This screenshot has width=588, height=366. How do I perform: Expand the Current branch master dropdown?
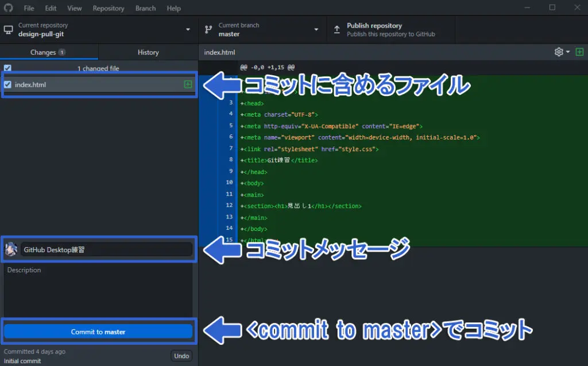315,30
